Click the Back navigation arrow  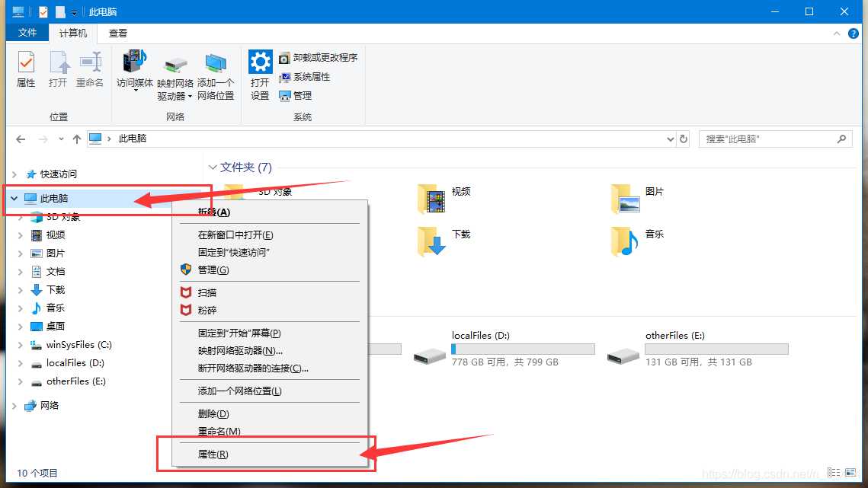tap(21, 139)
